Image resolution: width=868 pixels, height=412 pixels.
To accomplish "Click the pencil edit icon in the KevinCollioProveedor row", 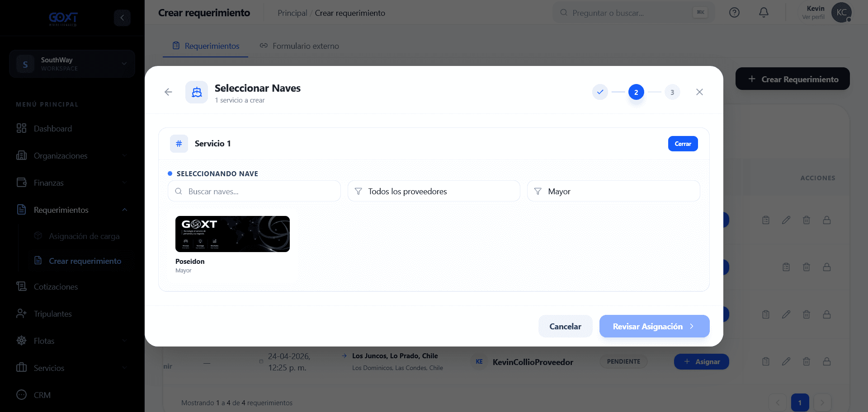I will tap(786, 361).
